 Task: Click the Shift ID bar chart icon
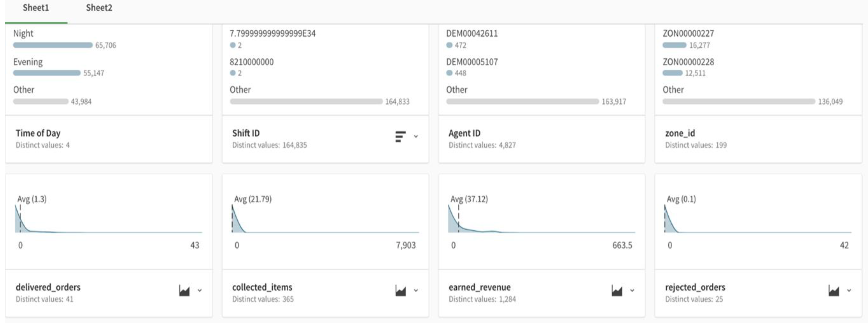400,136
